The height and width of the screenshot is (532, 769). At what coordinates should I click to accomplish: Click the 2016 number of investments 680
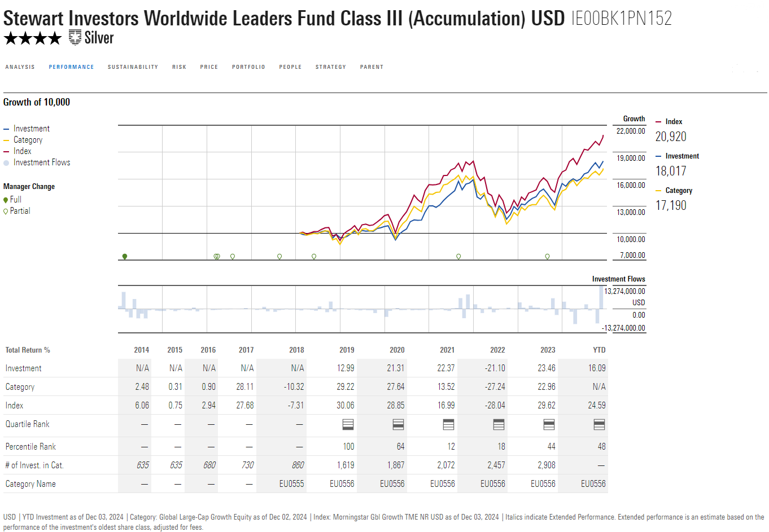pyautogui.click(x=209, y=465)
